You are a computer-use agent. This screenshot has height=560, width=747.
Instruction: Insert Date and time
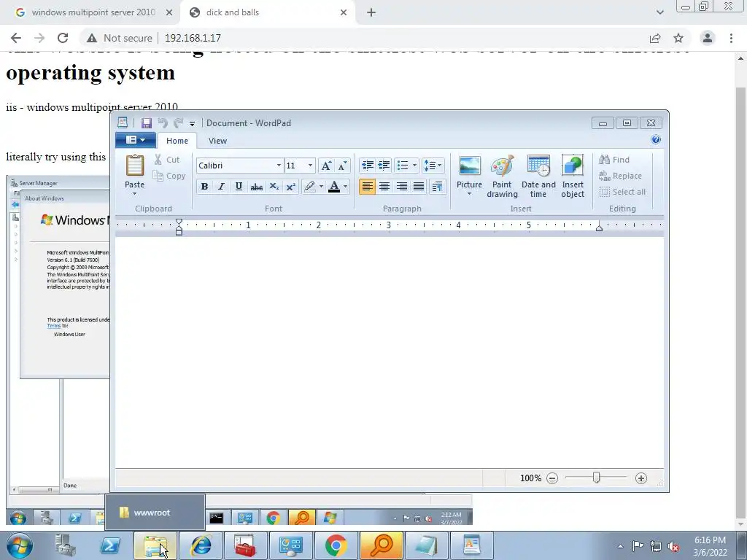tap(538, 176)
